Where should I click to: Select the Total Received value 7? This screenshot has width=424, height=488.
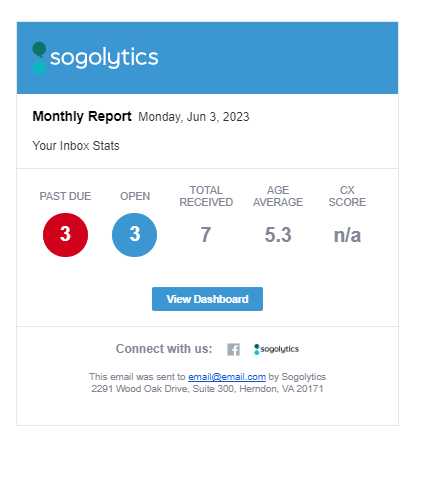point(206,235)
